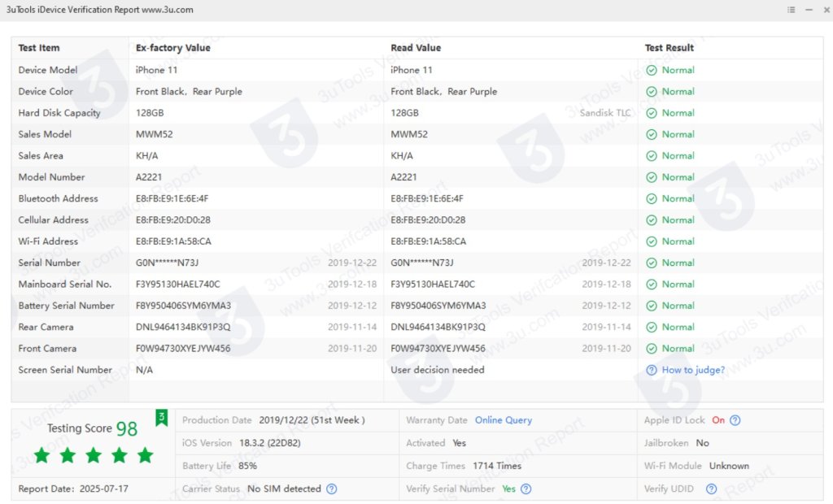Click the Test Item column header
The height and width of the screenshot is (504, 833).
39,48
